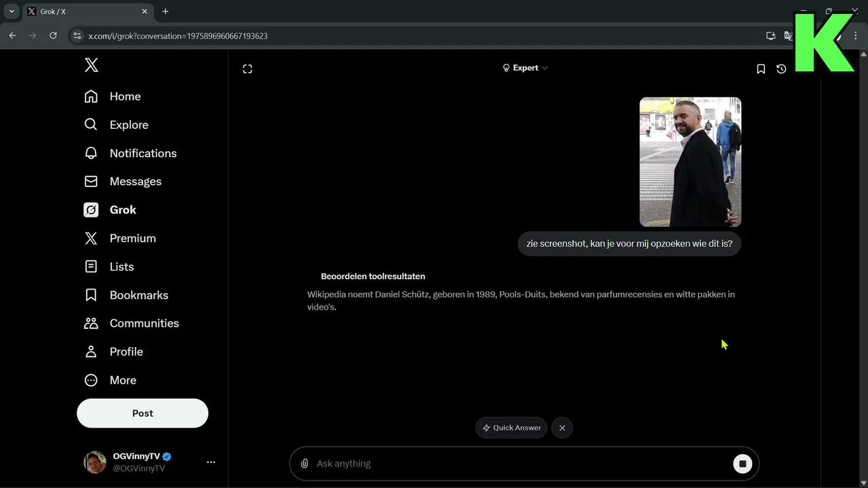The height and width of the screenshot is (488, 868).
Task: Open the uploaded screenshot thumbnail
Action: tap(690, 162)
